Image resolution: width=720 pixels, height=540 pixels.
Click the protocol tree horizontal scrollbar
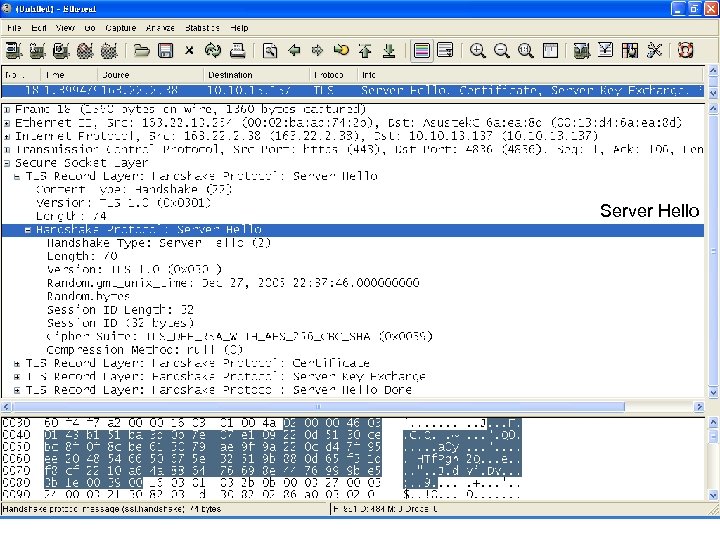tap(318, 406)
